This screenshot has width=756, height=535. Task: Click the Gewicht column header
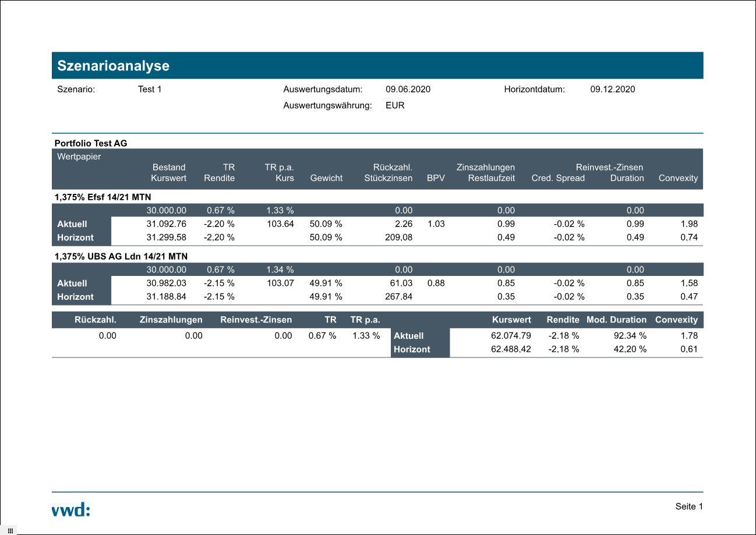pyautogui.click(x=326, y=178)
